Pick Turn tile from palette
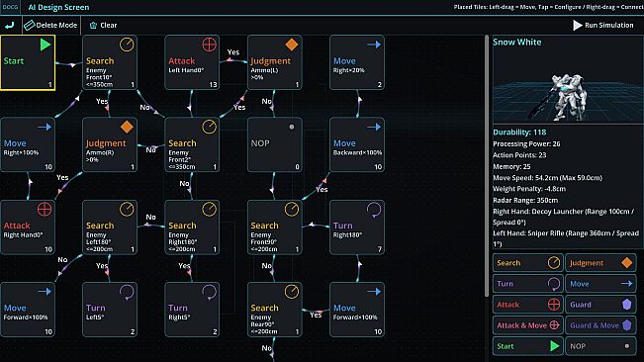Viewport: 644px width, 362px height. 528,284
